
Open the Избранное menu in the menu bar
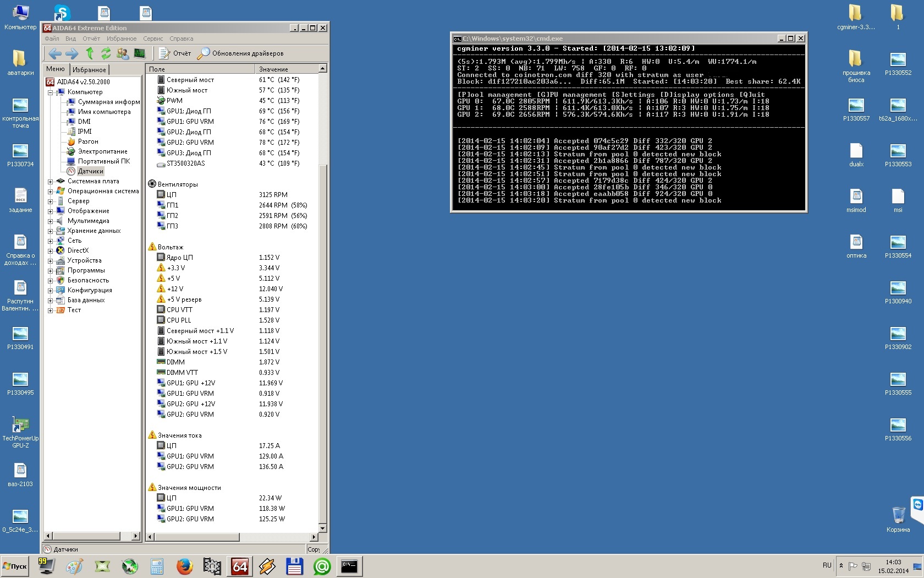(x=122, y=39)
